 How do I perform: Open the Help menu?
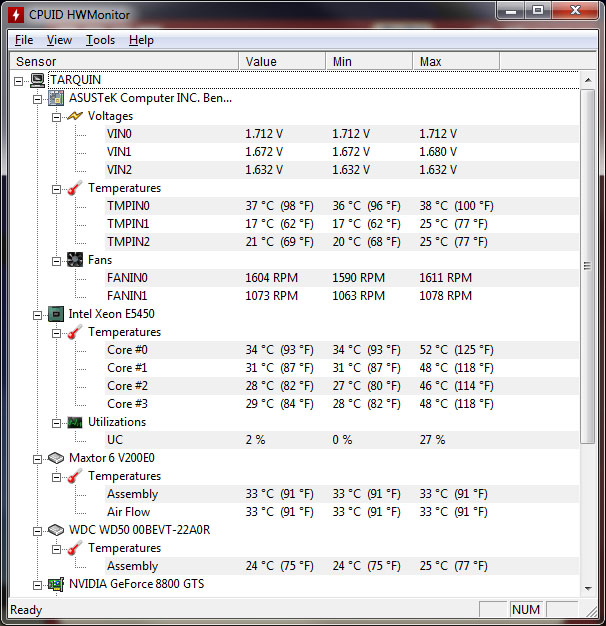click(x=141, y=40)
